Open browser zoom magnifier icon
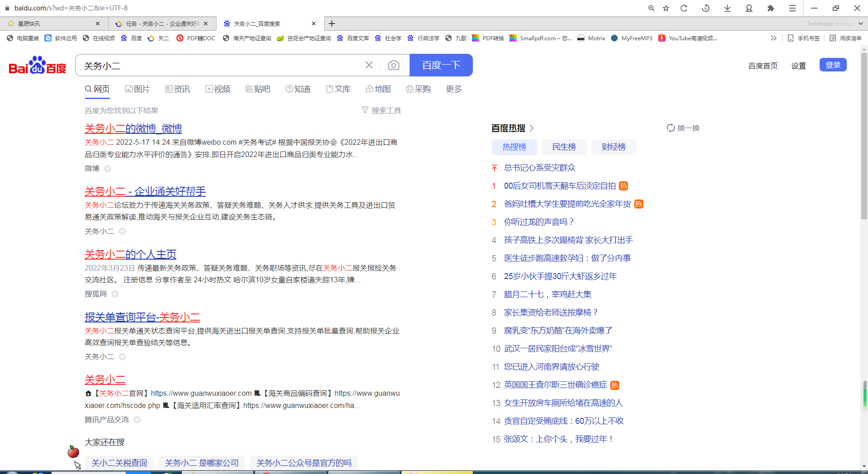This screenshot has height=474, width=868. coord(651,8)
